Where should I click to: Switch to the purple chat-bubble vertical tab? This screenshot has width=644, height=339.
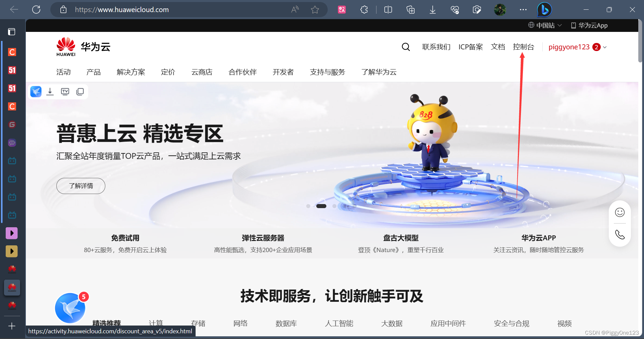(x=12, y=143)
